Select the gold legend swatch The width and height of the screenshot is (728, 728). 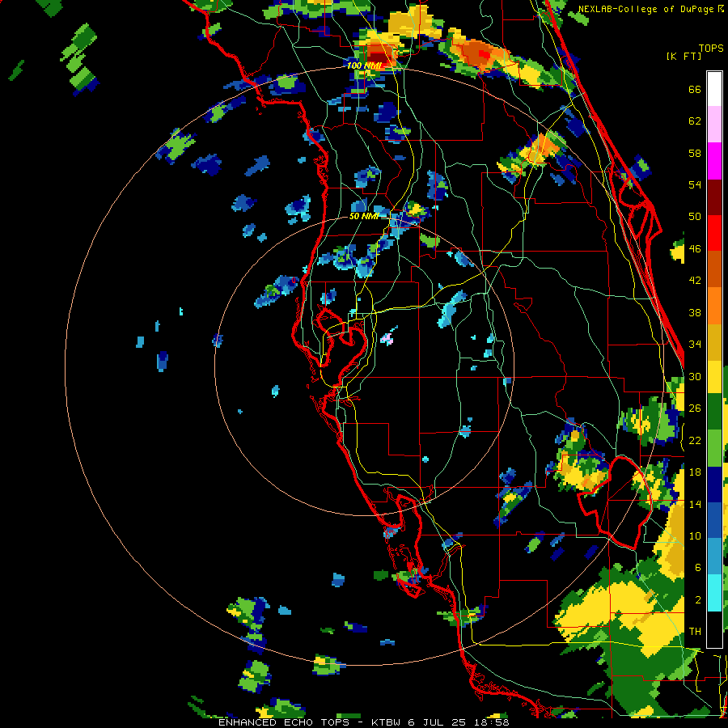click(714, 342)
